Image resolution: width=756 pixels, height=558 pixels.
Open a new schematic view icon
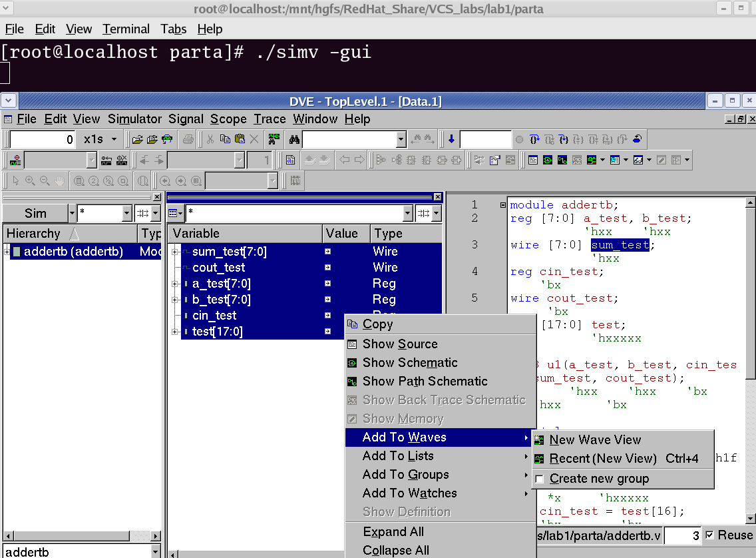(x=547, y=160)
